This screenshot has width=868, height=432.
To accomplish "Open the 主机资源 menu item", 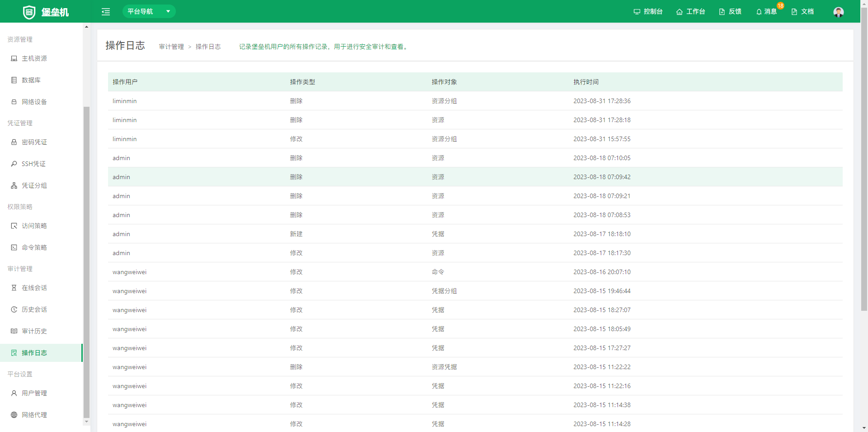I will (x=41, y=58).
